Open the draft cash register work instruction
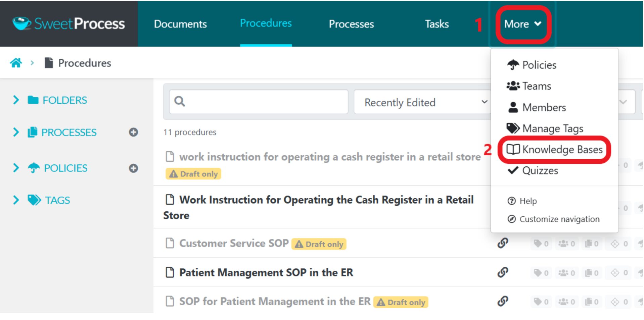The image size is (644, 320). (x=330, y=157)
